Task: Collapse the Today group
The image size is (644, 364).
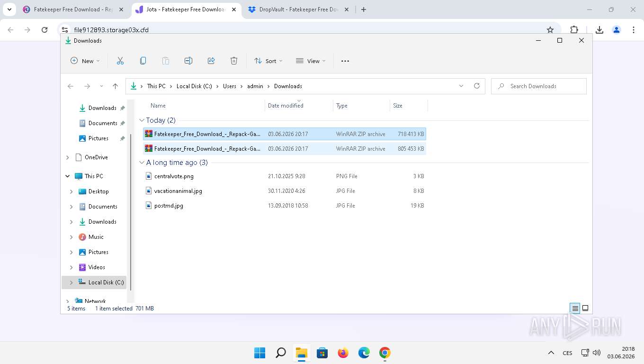Action: click(x=142, y=120)
